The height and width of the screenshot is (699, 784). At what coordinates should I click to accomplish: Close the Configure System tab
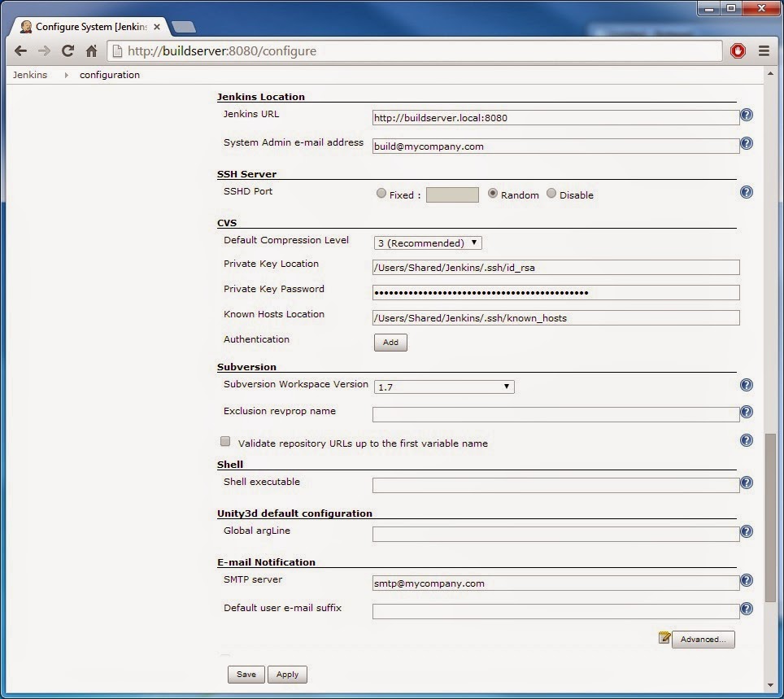coord(157,27)
